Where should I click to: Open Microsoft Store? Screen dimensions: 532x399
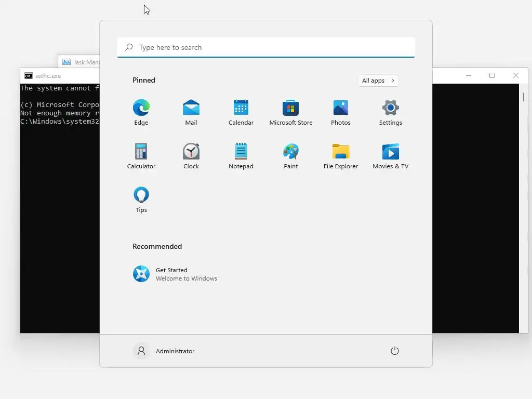click(x=291, y=112)
